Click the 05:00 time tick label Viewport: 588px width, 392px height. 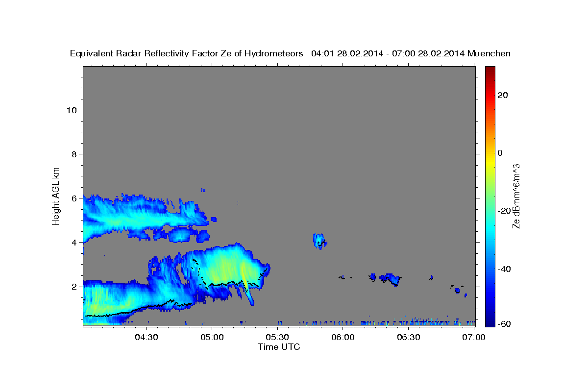212,337
